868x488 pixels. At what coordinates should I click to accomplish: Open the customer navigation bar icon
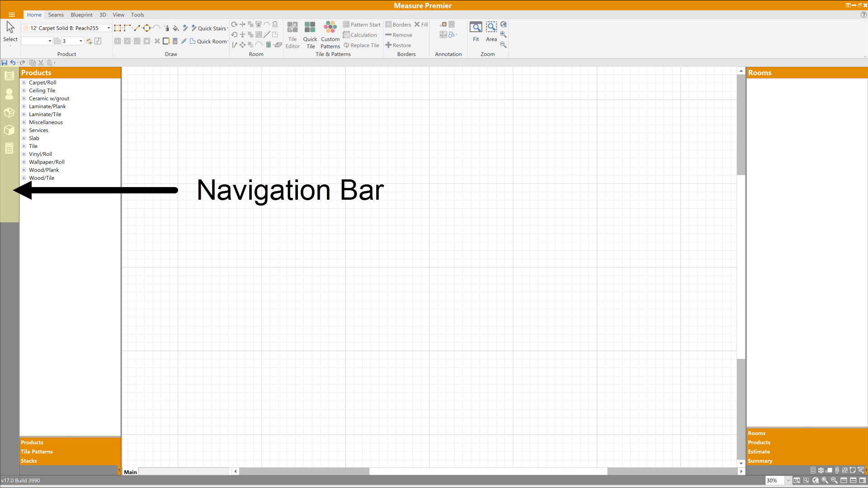click(x=9, y=94)
